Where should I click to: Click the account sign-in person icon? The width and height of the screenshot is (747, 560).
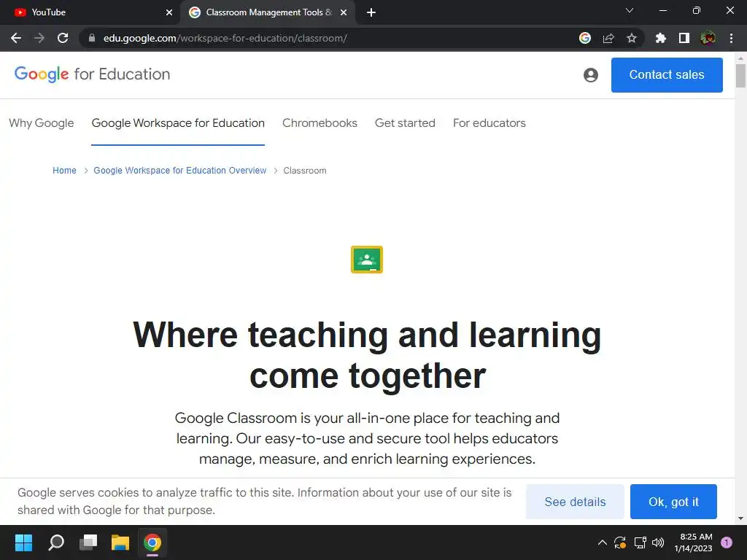coord(591,75)
